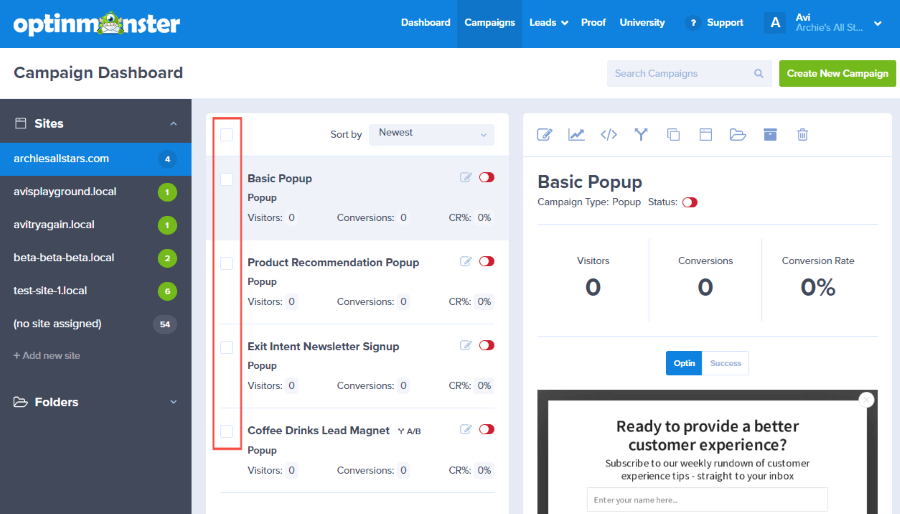Click the window-shaped template icon in toolbar
The image size is (900, 514).
pos(705,135)
